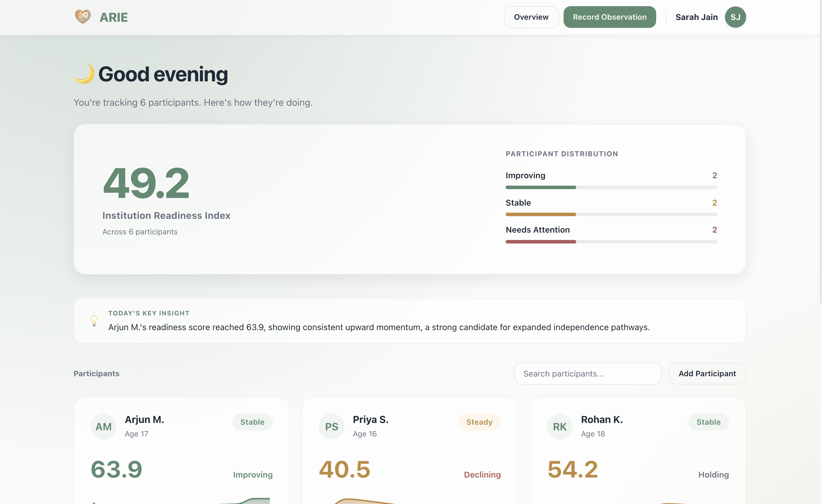Click the ARIE brand name text
Screen dimensions: 822x504
pyautogui.click(x=113, y=17)
